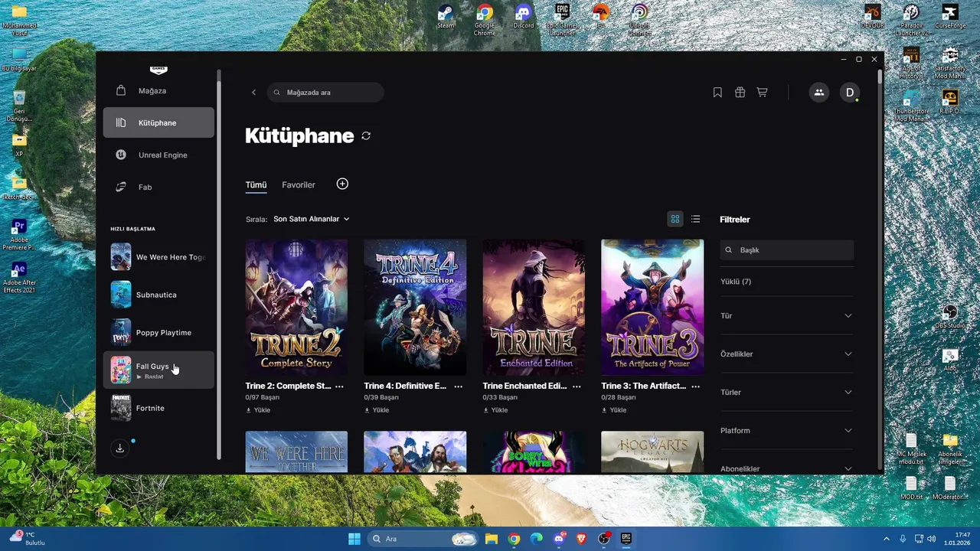Open the Windows Start menu

[354, 539]
